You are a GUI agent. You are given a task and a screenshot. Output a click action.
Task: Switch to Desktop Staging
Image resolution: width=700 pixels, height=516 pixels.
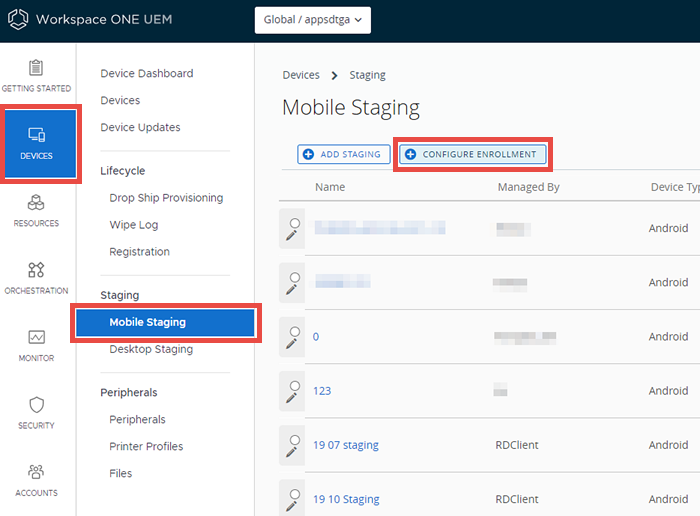[x=151, y=349]
